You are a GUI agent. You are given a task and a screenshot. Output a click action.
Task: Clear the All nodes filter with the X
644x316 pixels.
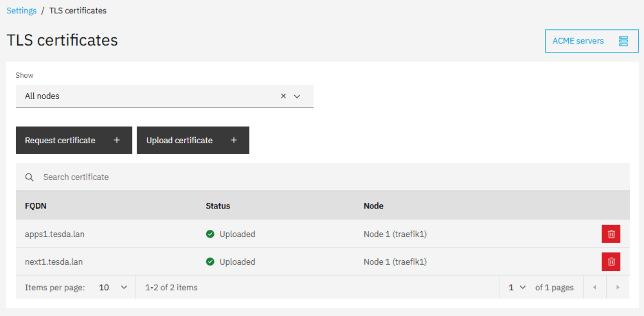coord(283,96)
